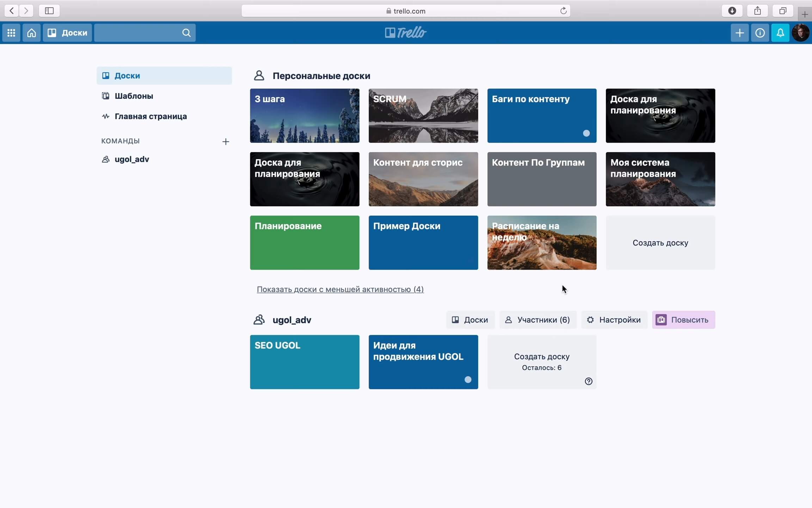Viewport: 812px width, 508px height.
Task: Click Создать доску in personal boards
Action: pos(660,243)
